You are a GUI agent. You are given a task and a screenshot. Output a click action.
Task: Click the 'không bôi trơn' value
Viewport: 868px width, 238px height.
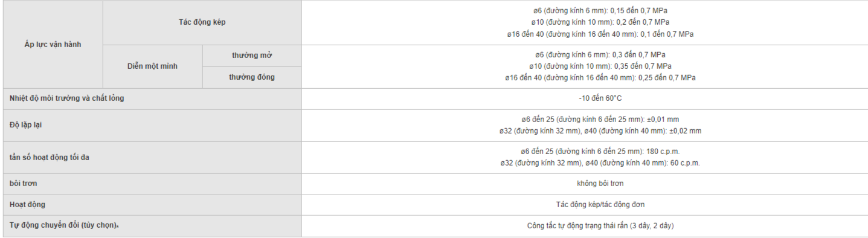click(x=600, y=183)
